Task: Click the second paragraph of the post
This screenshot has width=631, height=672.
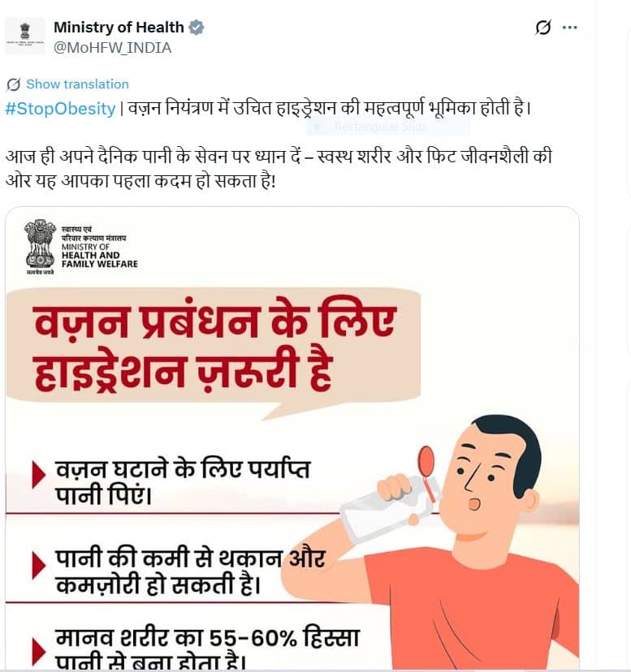Action: (279, 169)
